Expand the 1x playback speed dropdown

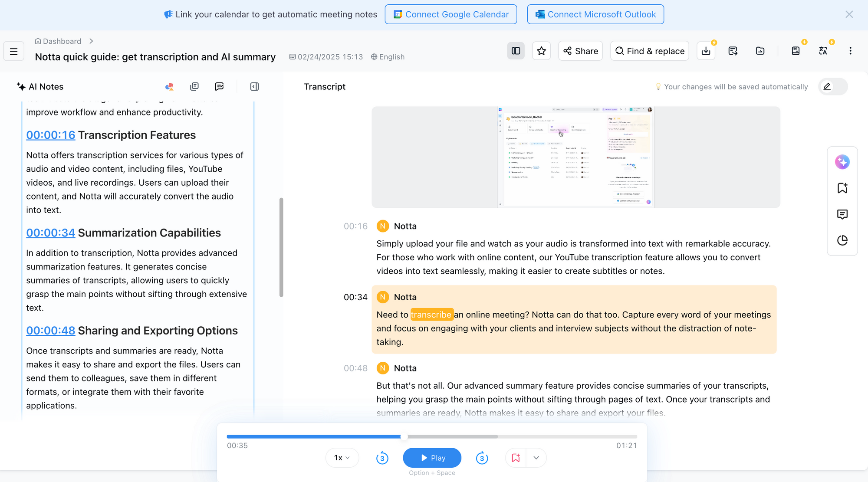coord(342,458)
